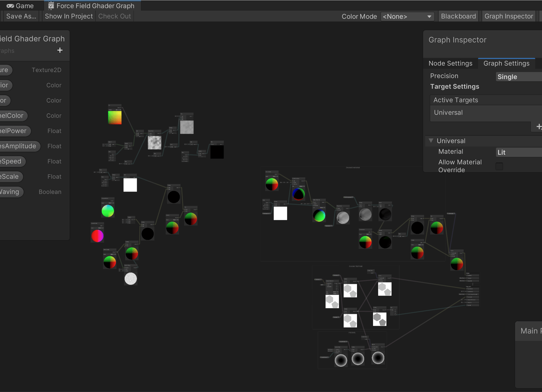The width and height of the screenshot is (542, 392).
Task: Open the Color Mode dropdown
Action: pos(407,17)
